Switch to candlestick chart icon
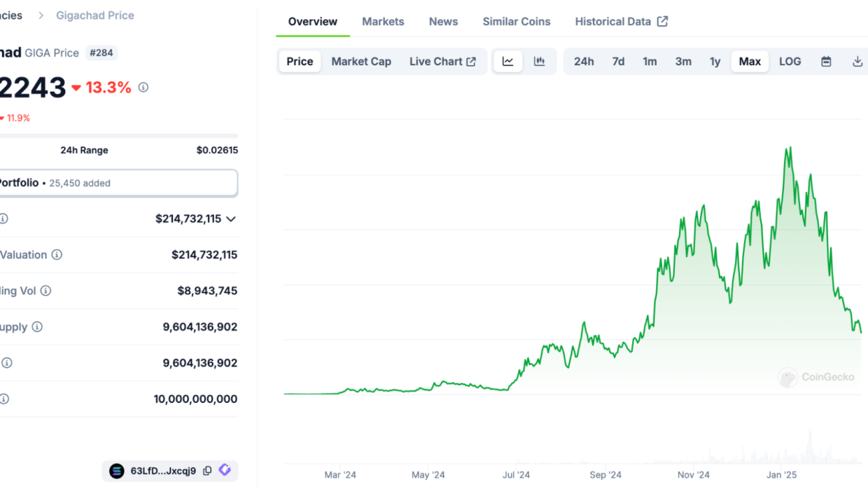Image resolution: width=868 pixels, height=489 pixels. click(539, 62)
